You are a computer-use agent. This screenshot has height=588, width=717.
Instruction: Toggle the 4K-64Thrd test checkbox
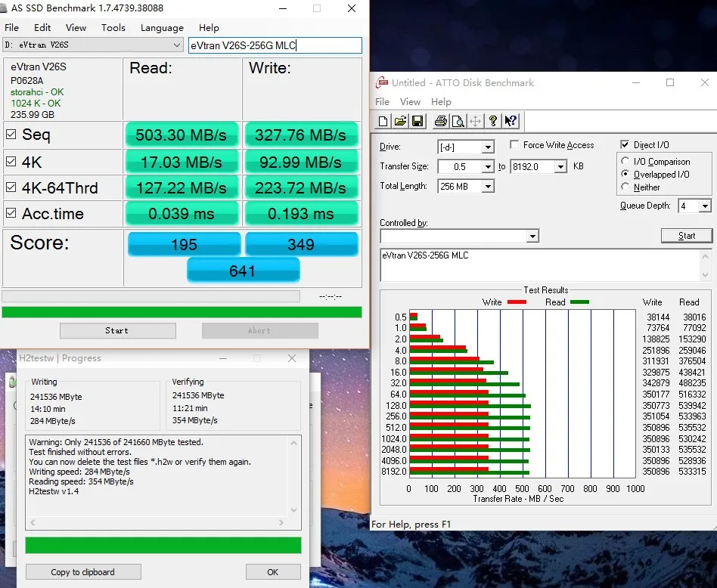[x=11, y=187]
